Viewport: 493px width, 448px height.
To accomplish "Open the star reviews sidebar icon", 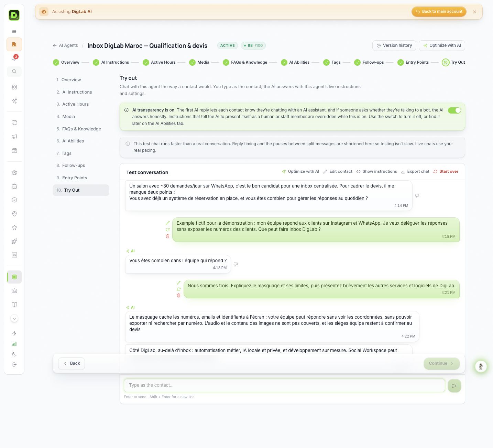I will pyautogui.click(x=14, y=227).
